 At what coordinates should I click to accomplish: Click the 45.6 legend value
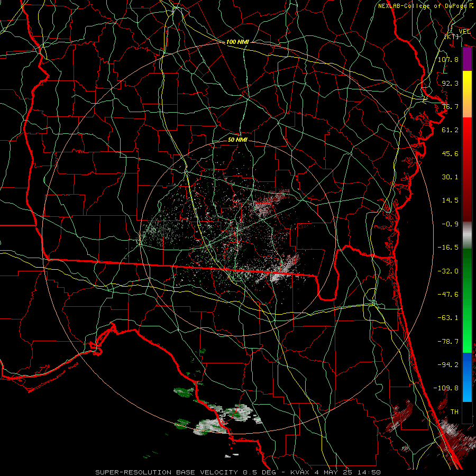450,153
